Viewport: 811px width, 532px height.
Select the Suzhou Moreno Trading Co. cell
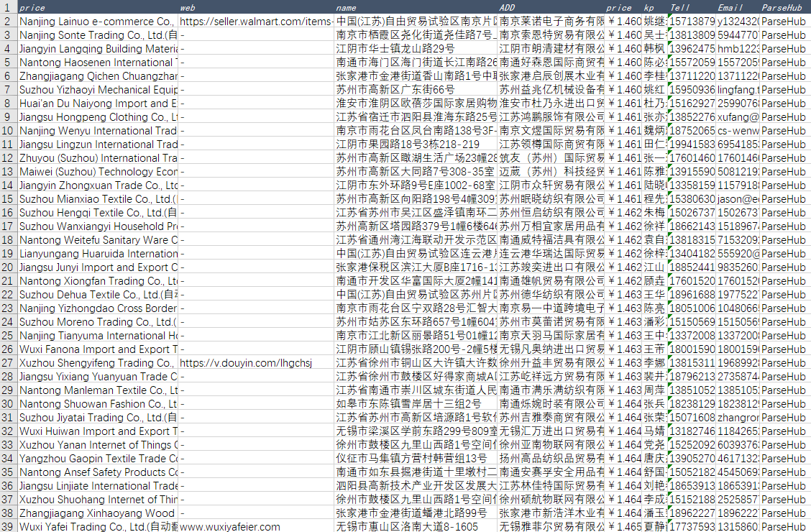(x=98, y=321)
